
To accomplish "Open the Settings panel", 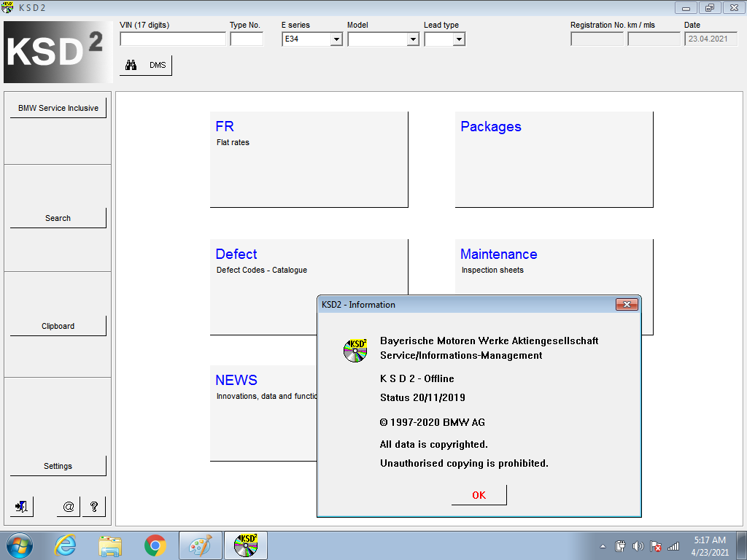I will 58,466.
